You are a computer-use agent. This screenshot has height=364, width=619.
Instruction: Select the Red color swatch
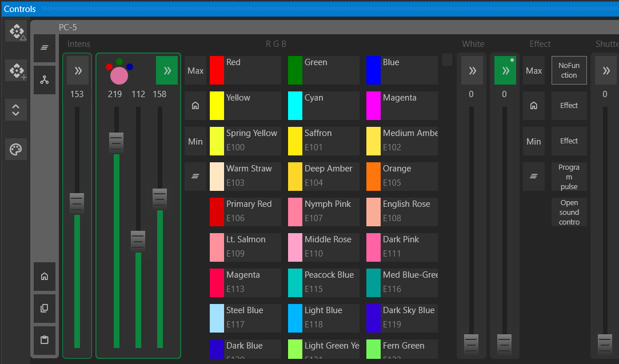pos(245,71)
